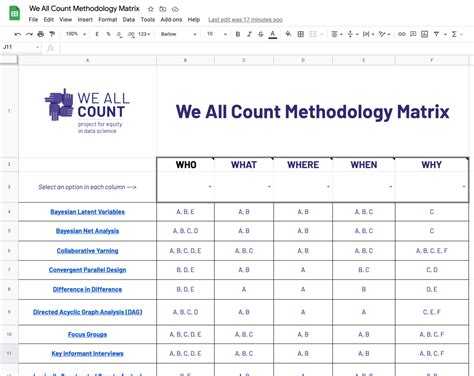Click the Merge cells icon
Viewport: 474px width, 376px height.
pyautogui.click(x=313, y=34)
